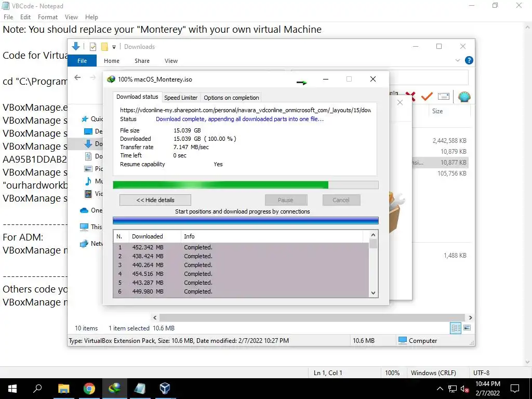The height and width of the screenshot is (399, 532).
Task: Open the Customize Quick Access Toolbar dropdown
Action: (x=114, y=47)
